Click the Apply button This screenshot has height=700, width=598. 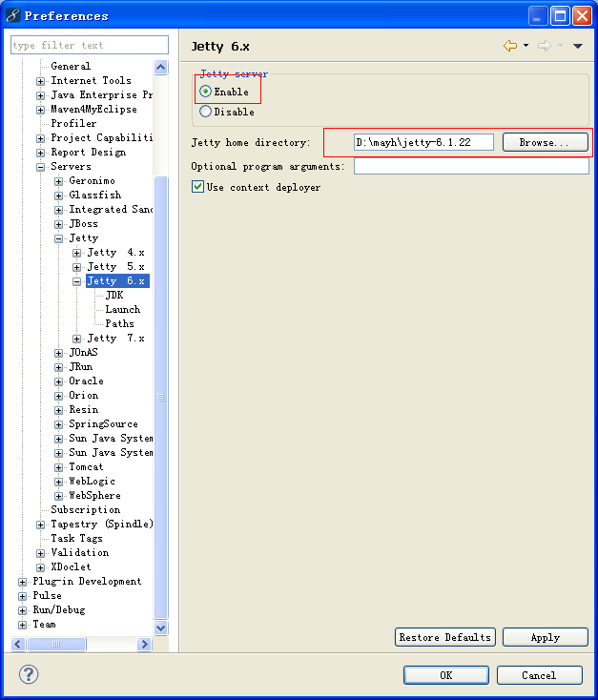546,637
